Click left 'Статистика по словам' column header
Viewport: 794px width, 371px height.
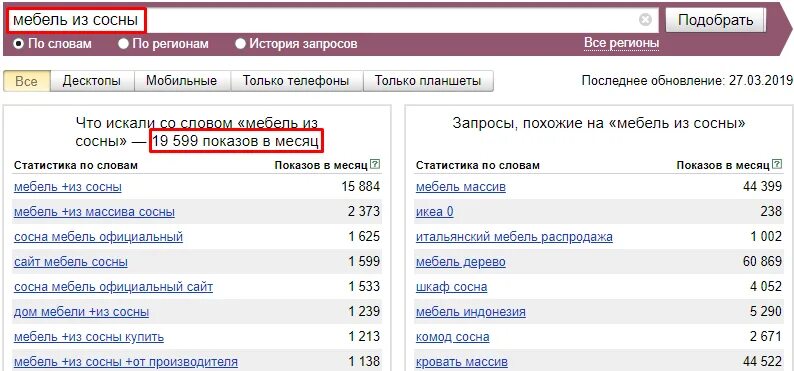coord(75,166)
